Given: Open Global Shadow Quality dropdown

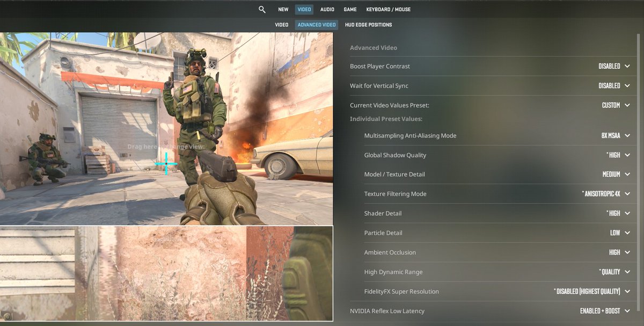Looking at the screenshot, I should tap(618, 155).
